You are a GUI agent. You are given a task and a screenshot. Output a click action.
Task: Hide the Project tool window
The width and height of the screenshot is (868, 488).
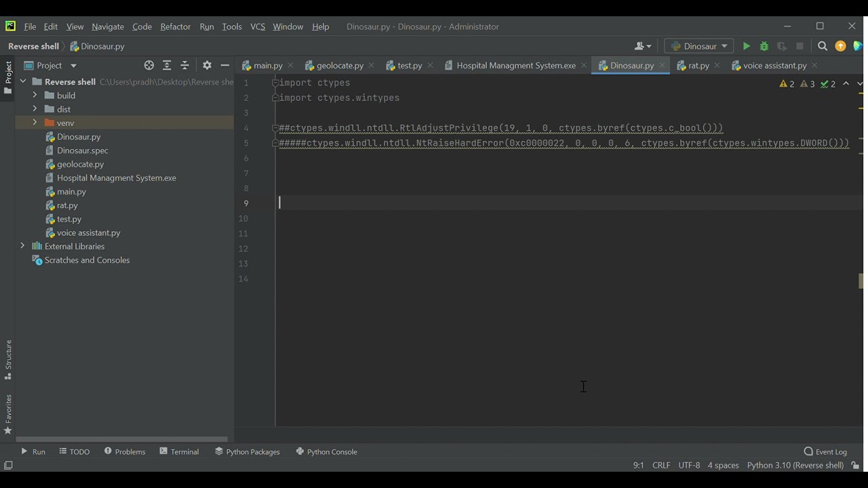point(225,65)
